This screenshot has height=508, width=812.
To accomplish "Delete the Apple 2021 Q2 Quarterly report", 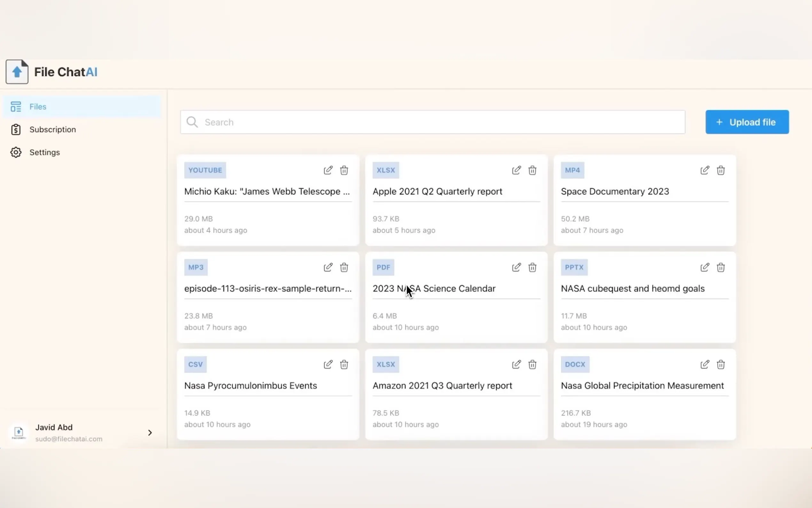I will pos(532,170).
